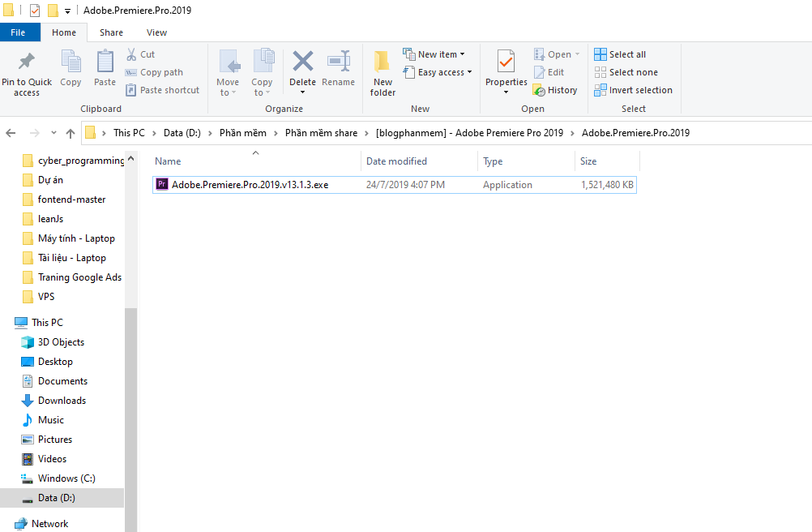Screen dimensions: 812x532
Task: Create a New folder
Action: tap(382, 72)
